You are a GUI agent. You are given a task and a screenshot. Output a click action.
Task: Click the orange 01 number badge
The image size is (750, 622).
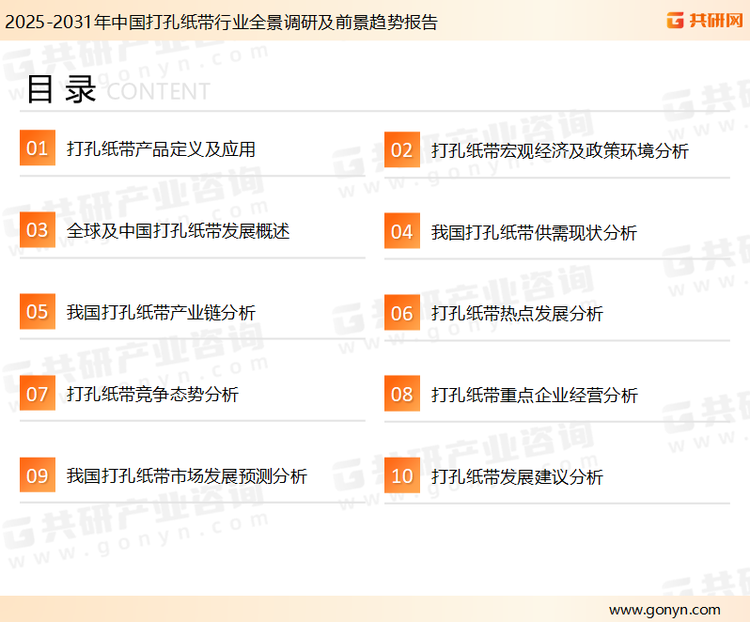(x=37, y=148)
